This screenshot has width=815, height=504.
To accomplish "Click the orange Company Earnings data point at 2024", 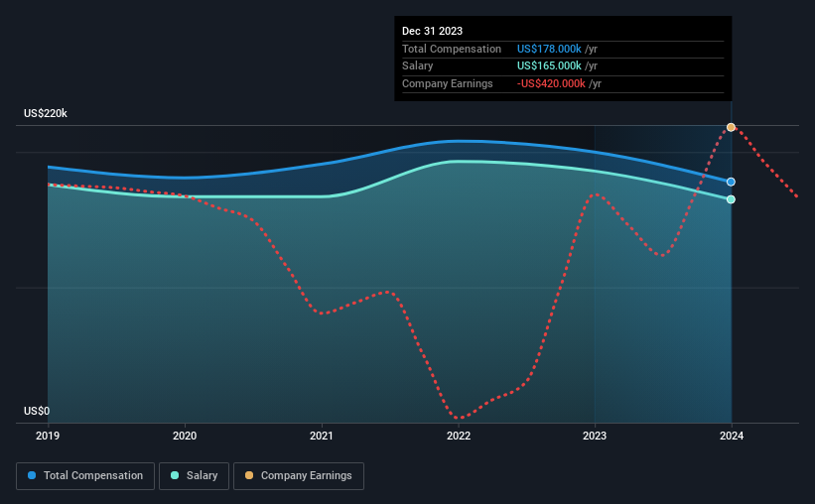I will (x=731, y=127).
